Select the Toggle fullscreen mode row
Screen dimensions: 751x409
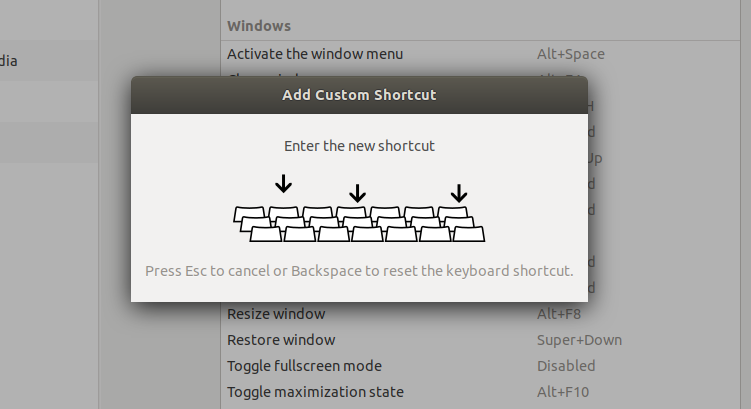481,366
